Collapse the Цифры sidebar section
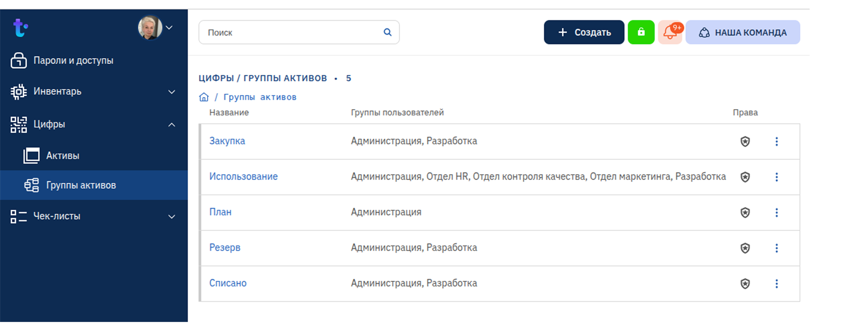868x330 pixels. tap(172, 125)
